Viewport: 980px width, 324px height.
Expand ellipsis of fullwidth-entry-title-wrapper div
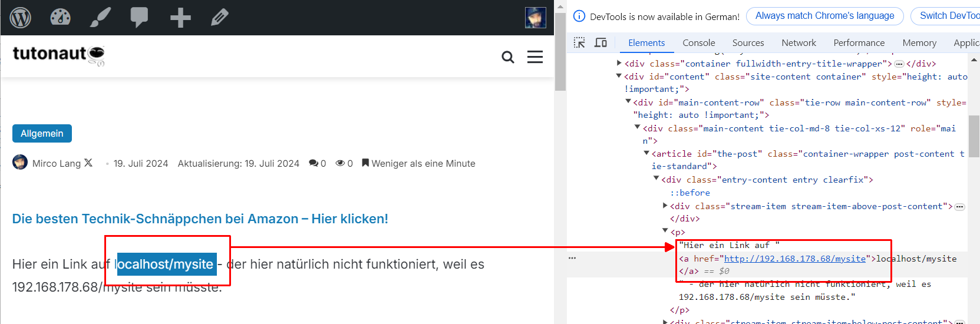point(899,64)
